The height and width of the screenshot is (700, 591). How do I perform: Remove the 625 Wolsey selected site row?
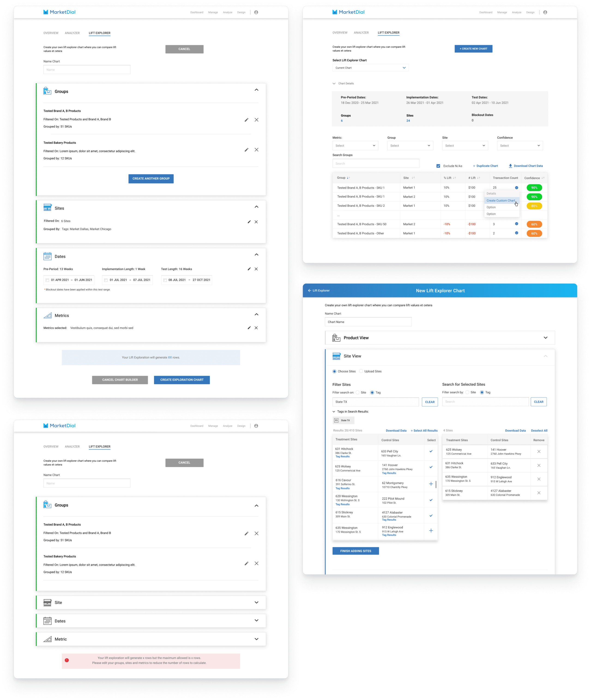[x=539, y=451]
